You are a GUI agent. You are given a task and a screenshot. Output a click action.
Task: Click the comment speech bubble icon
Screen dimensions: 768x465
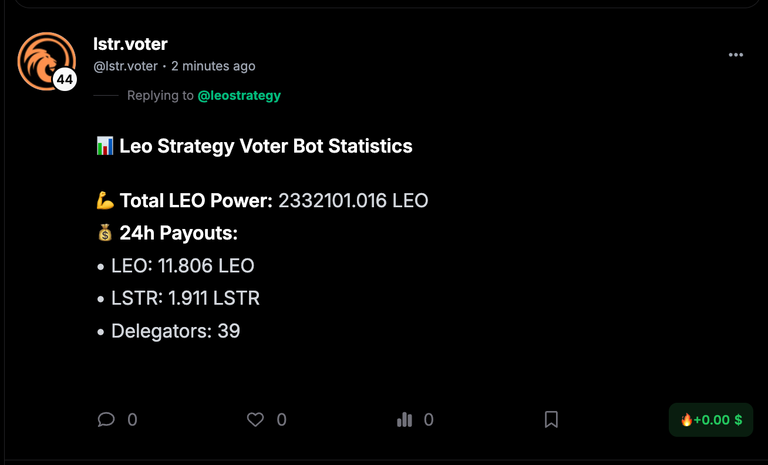tap(106, 419)
